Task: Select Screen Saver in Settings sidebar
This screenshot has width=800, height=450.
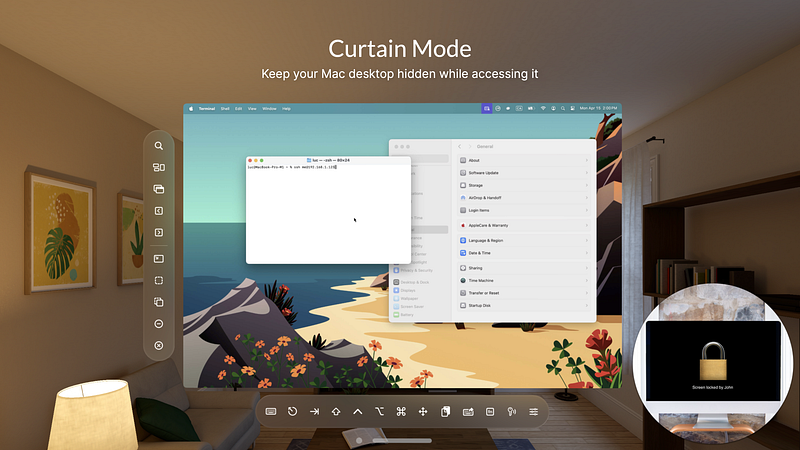Action: point(409,307)
